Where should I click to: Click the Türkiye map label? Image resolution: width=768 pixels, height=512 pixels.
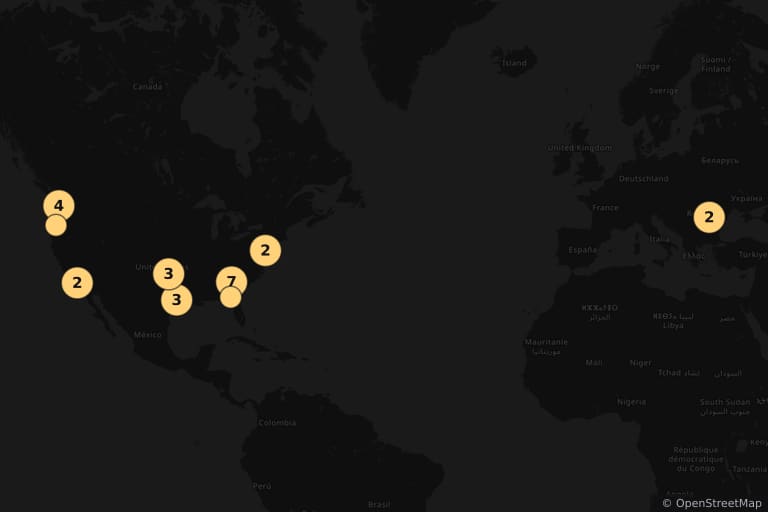tap(753, 255)
